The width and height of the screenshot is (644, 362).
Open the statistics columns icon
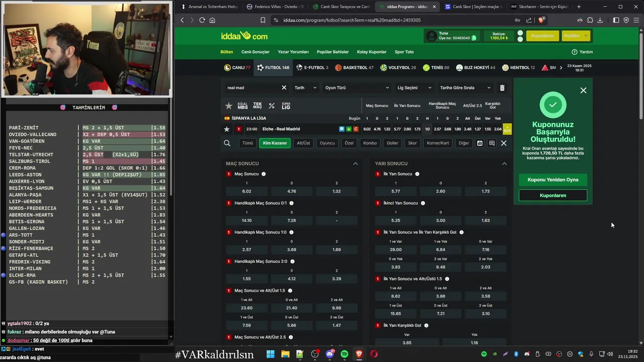pyautogui.click(x=480, y=143)
